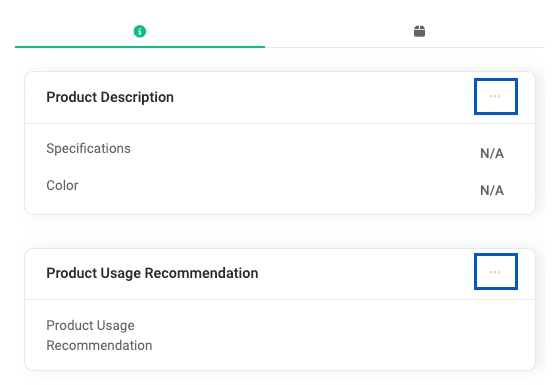Screen dimensions: 558x385
Task: Click the gray two-line Product Usage Recommendation label
Action: point(99,335)
